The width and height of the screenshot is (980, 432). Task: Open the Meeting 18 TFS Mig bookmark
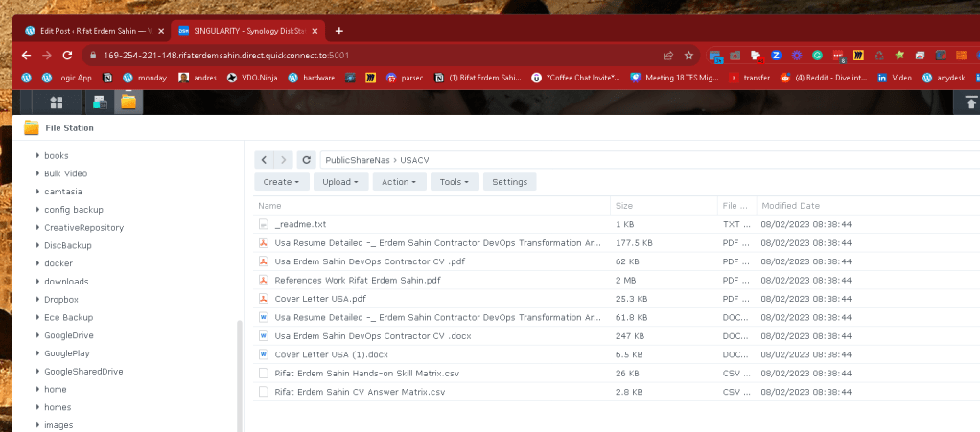(674, 78)
